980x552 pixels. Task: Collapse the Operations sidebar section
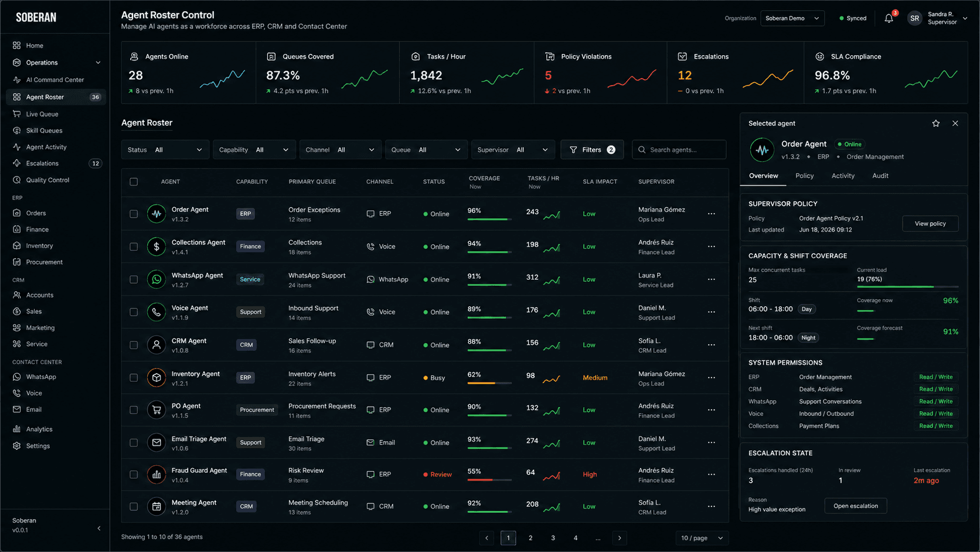point(98,63)
